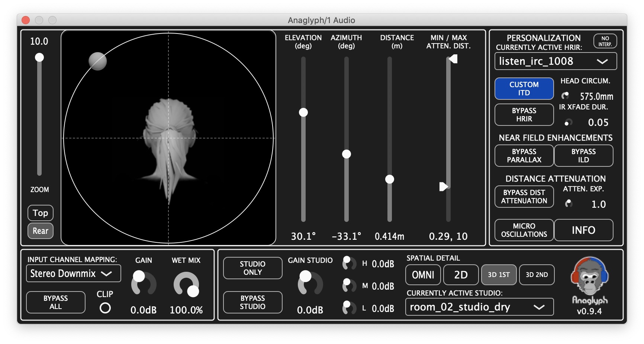Click the GAIN STUDIO rotary knob
The width and height of the screenshot is (644, 344).
[x=310, y=284]
